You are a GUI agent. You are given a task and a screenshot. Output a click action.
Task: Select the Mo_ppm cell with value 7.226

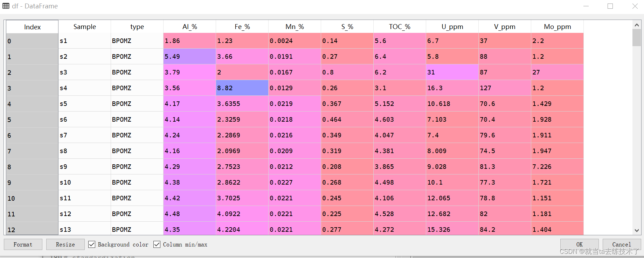558,167
